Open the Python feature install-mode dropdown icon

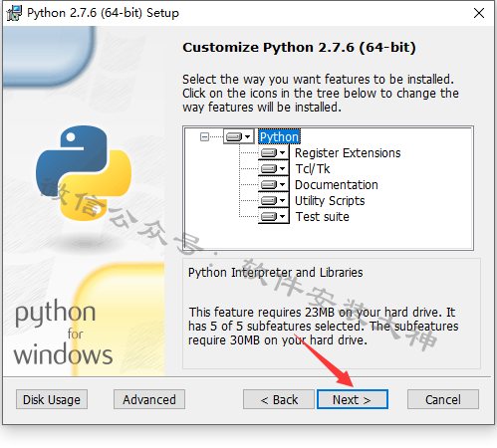(239, 136)
